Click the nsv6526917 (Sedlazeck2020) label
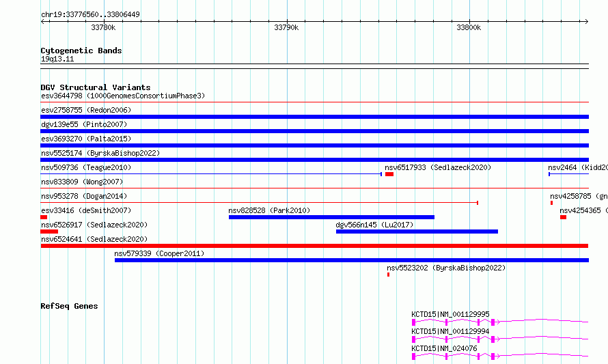The width and height of the screenshot is (608, 364). 94,225
